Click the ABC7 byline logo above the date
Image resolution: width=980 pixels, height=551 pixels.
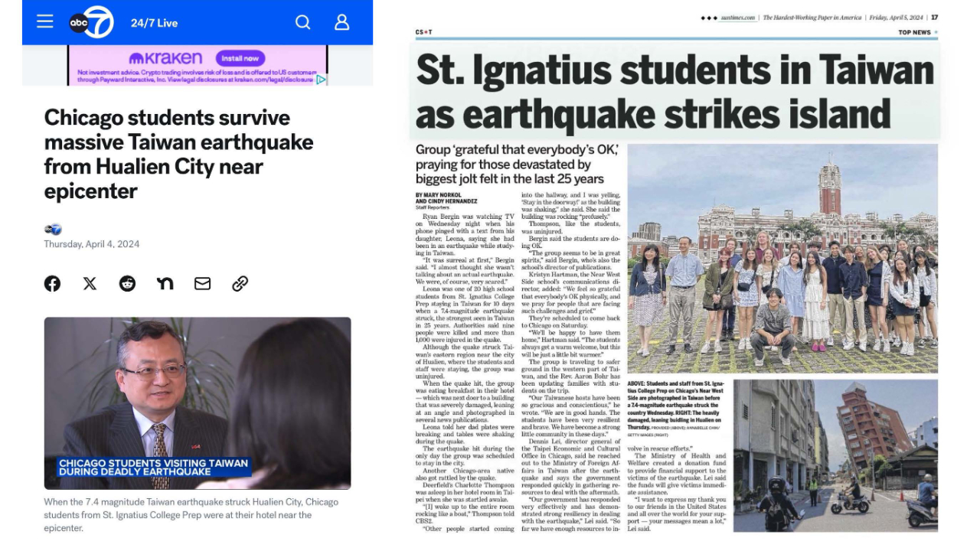coord(53,230)
